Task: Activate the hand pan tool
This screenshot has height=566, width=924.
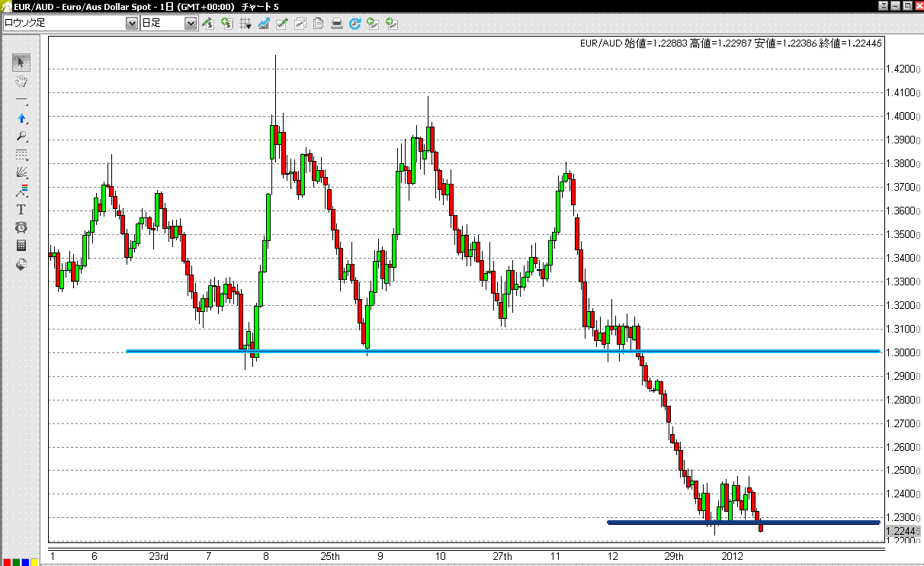Action: [x=21, y=81]
